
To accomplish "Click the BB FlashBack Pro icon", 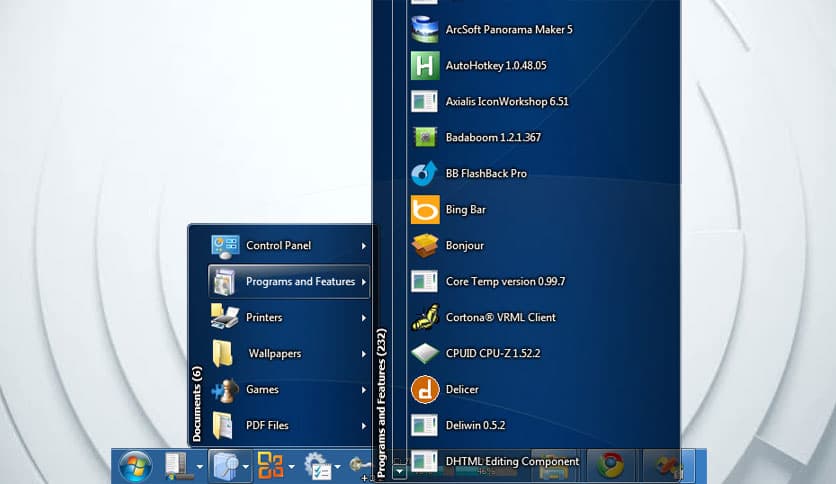I will [x=425, y=173].
